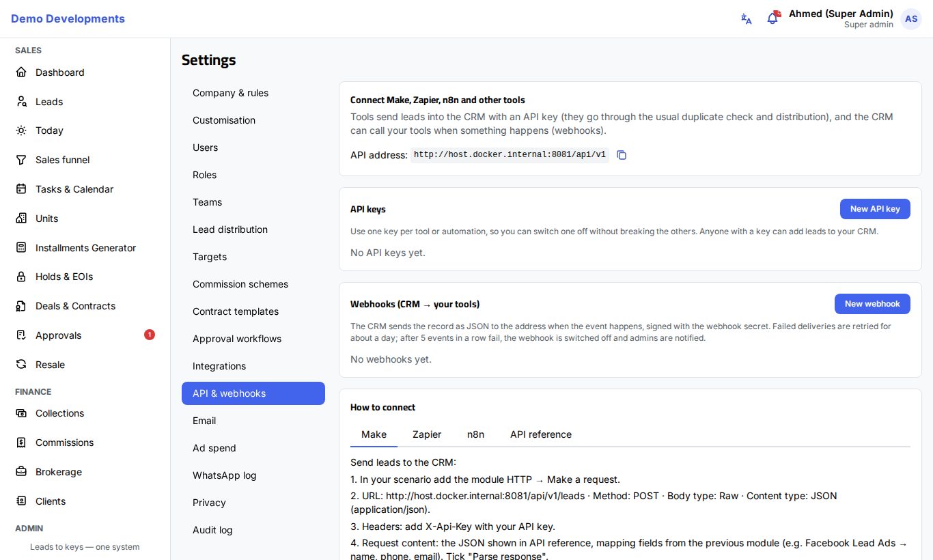Viewport: 933px width, 560px height.
Task: Open Ad spend settings
Action: pyautogui.click(x=253, y=448)
